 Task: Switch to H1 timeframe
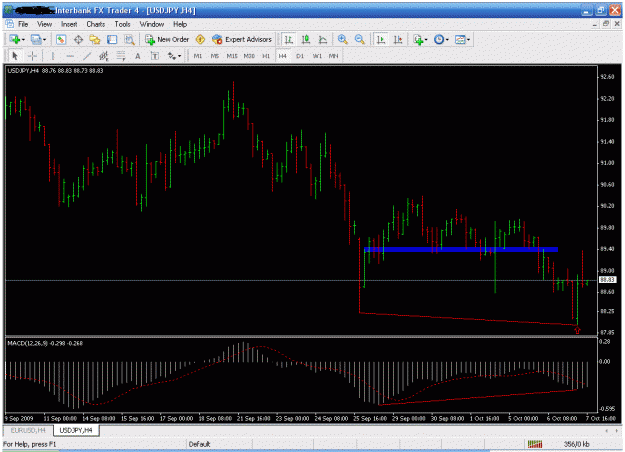pyautogui.click(x=266, y=56)
